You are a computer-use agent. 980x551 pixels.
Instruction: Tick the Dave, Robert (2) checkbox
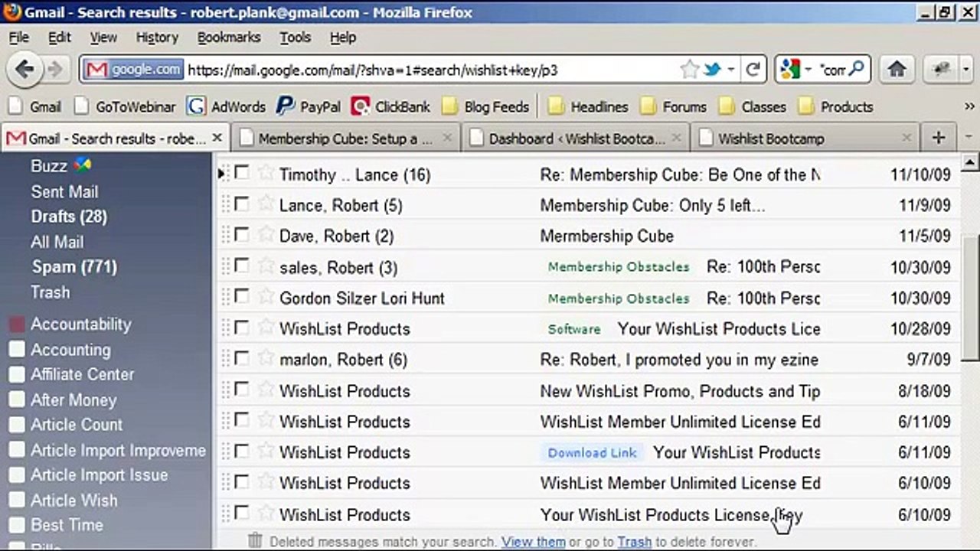241,234
